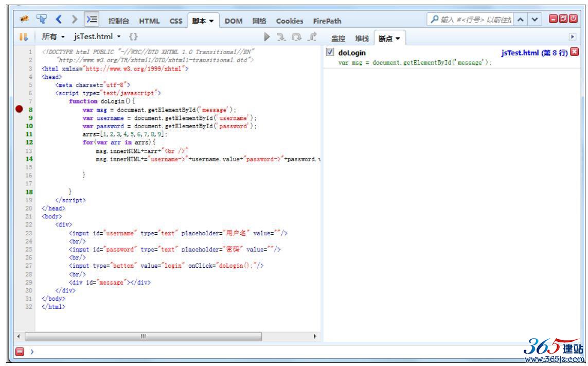Click the {} pretty print button
588x366 pixels.
click(133, 37)
